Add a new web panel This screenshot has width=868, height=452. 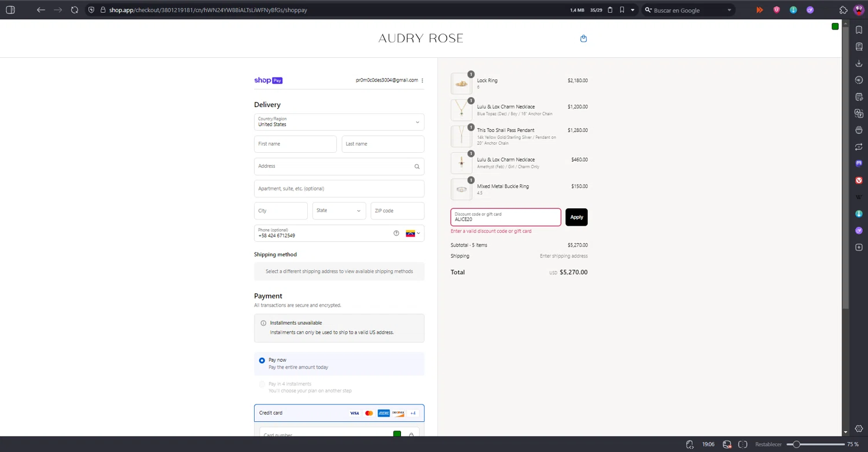[x=859, y=247]
